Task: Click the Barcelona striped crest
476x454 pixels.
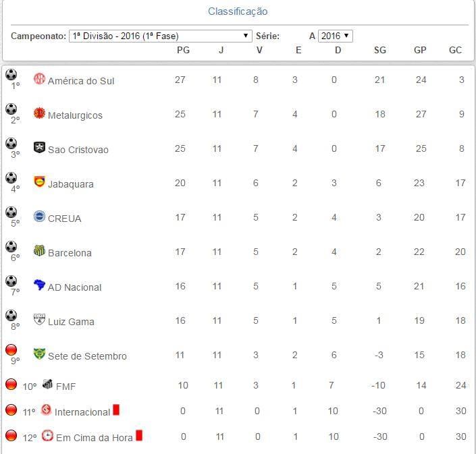Action: click(39, 251)
